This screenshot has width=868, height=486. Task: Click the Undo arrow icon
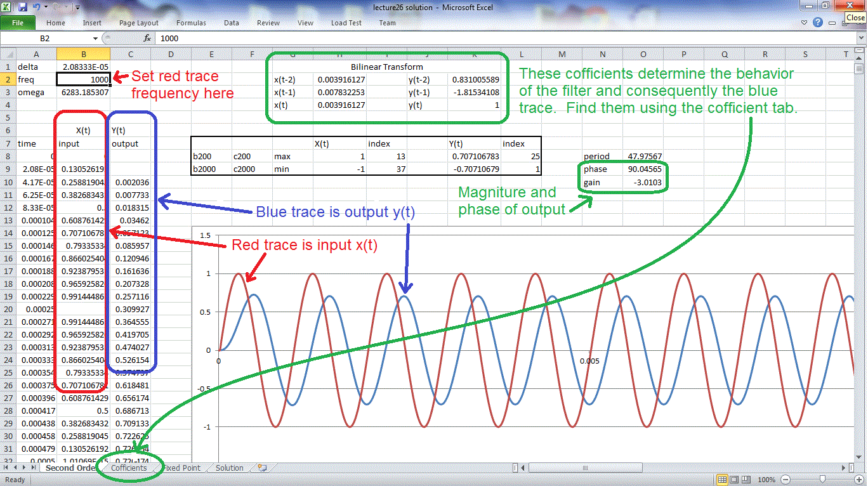(x=37, y=8)
